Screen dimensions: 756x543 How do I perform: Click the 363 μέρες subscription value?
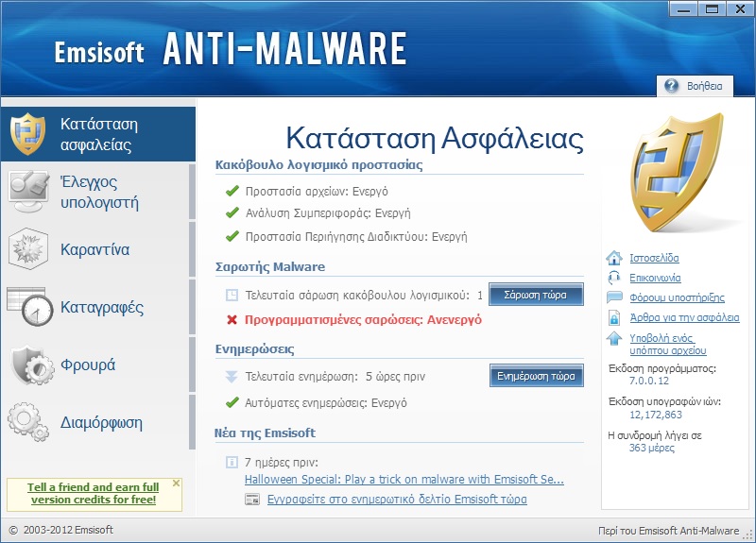[652, 448]
